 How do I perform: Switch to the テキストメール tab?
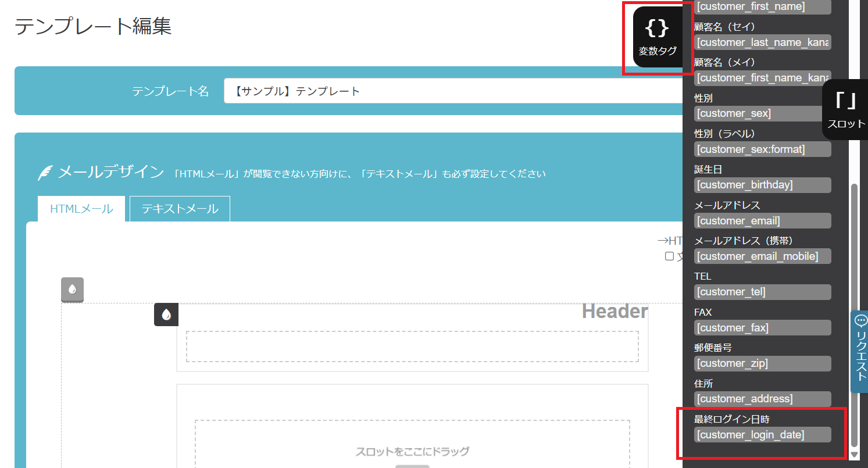[180, 209]
